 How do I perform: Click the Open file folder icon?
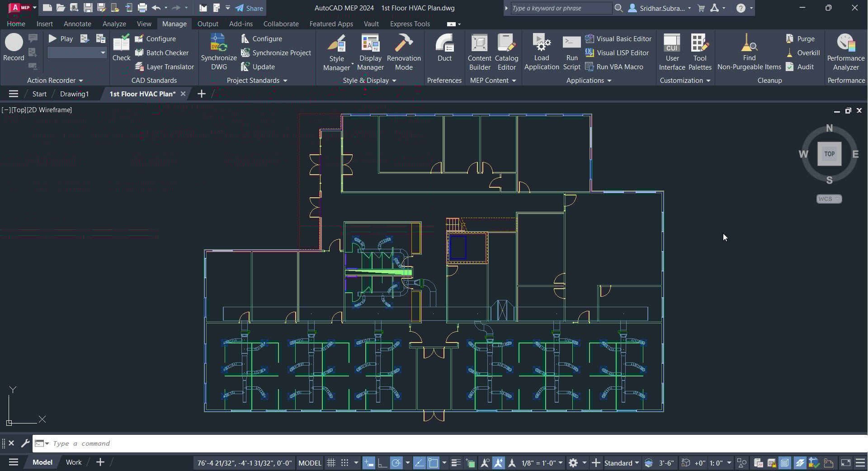tap(61, 8)
